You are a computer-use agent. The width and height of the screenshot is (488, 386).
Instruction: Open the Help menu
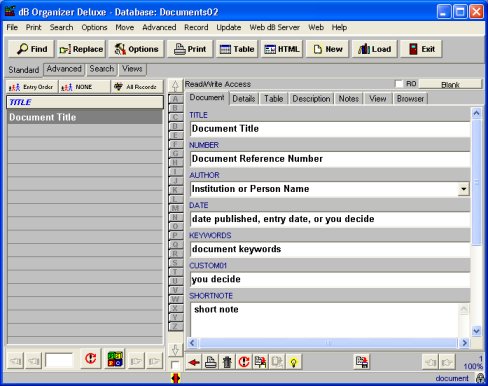[339, 27]
